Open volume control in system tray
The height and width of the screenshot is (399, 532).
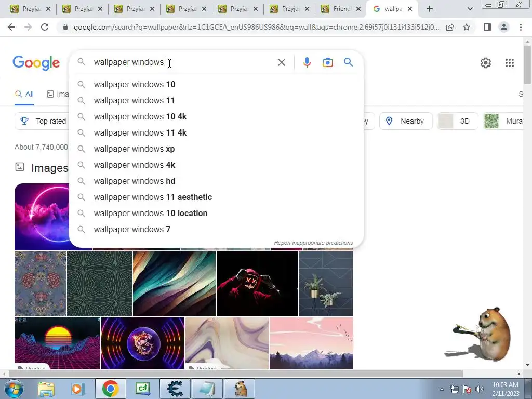(480, 389)
